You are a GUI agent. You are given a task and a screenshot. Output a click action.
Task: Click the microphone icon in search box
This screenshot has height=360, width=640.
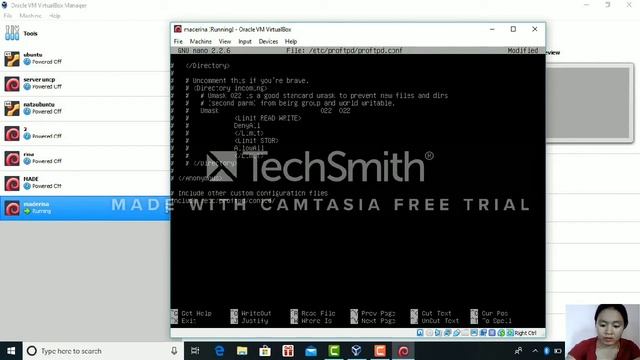174,351
